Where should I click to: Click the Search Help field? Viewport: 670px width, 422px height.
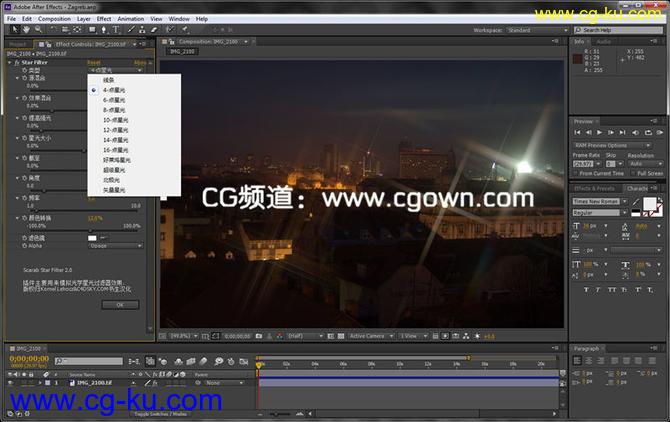coord(619,30)
